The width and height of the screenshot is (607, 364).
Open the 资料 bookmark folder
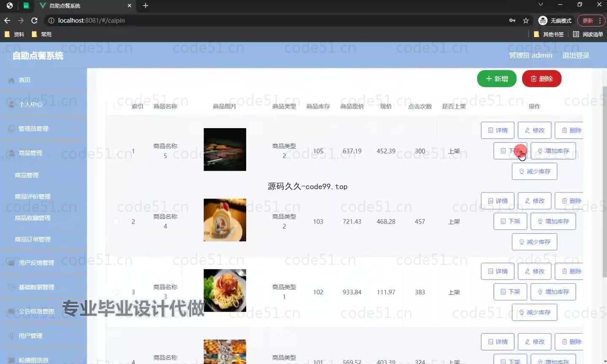tap(14, 34)
